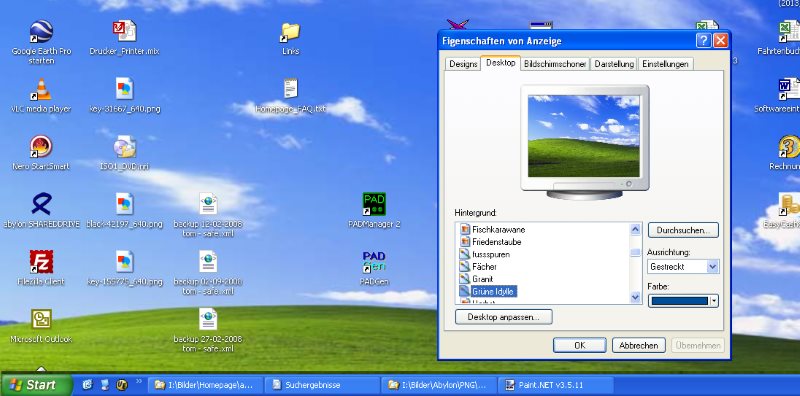Screen dimensions: 800x396
Task: Switch to the Desktop tab
Action: (501, 63)
